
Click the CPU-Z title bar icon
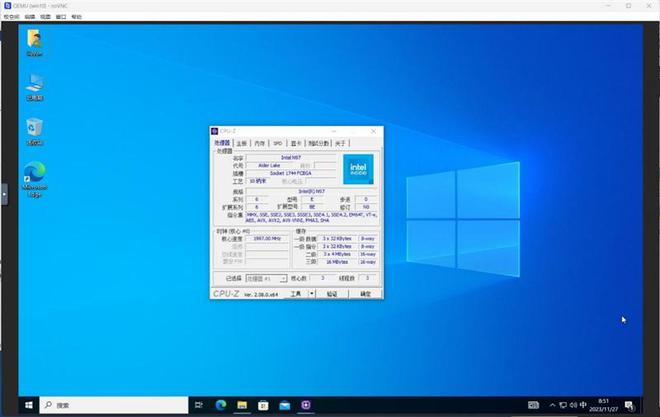click(x=215, y=131)
